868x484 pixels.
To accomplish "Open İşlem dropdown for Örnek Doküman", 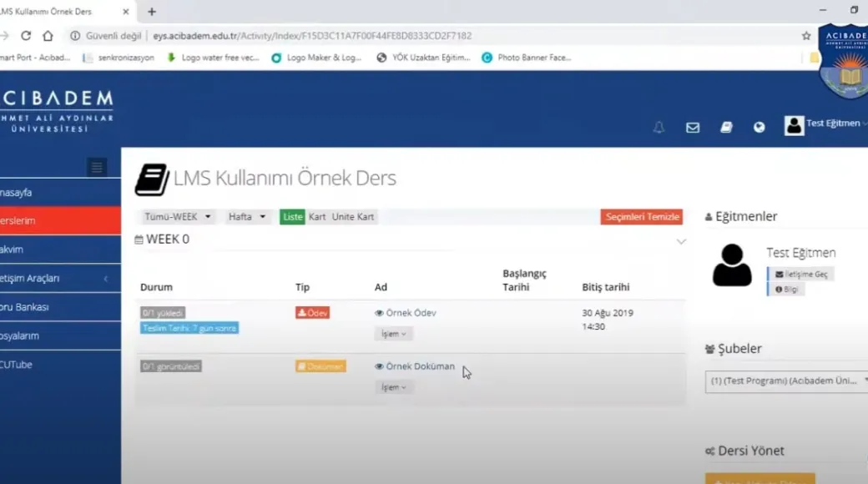I will [394, 387].
